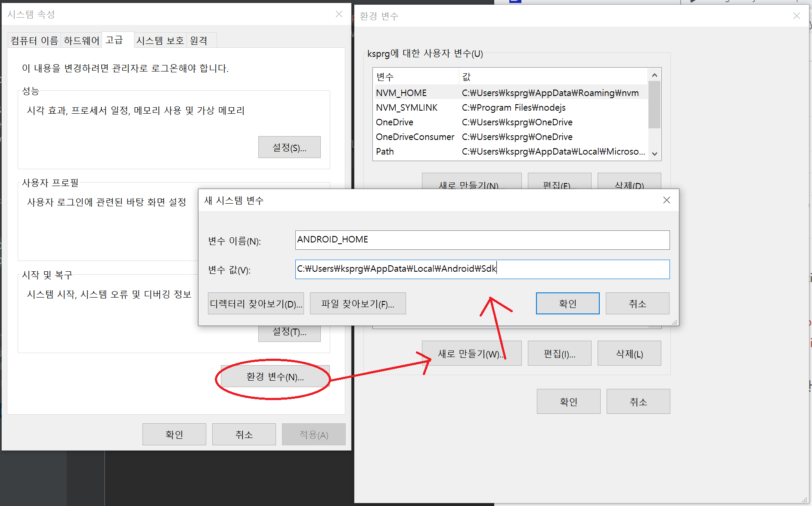Browse with 디렉터리 찾아보기(D) button

click(x=256, y=304)
